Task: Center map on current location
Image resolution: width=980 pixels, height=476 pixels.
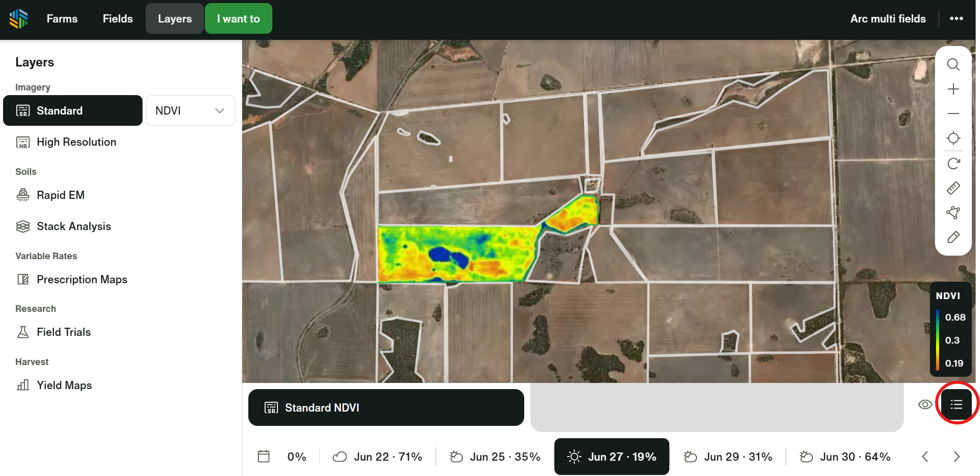Action: click(953, 138)
